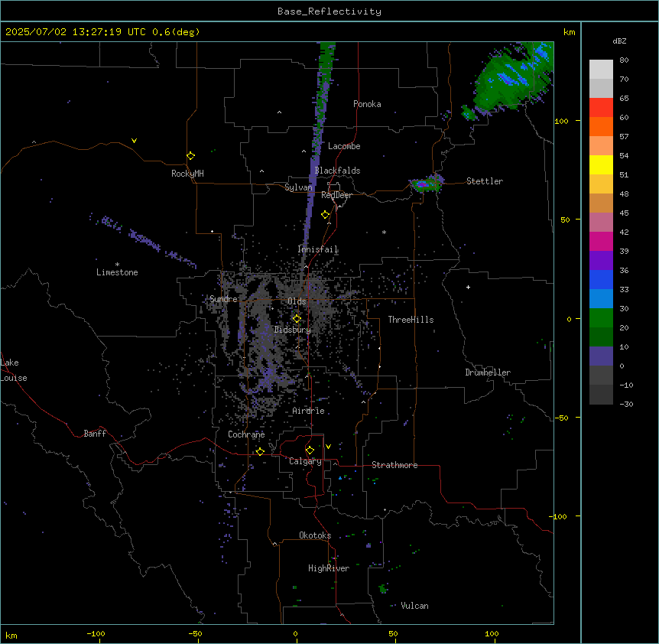Select the yellow diamond marker below RedDeer
The width and height of the screenshot is (659, 644).
point(325,215)
